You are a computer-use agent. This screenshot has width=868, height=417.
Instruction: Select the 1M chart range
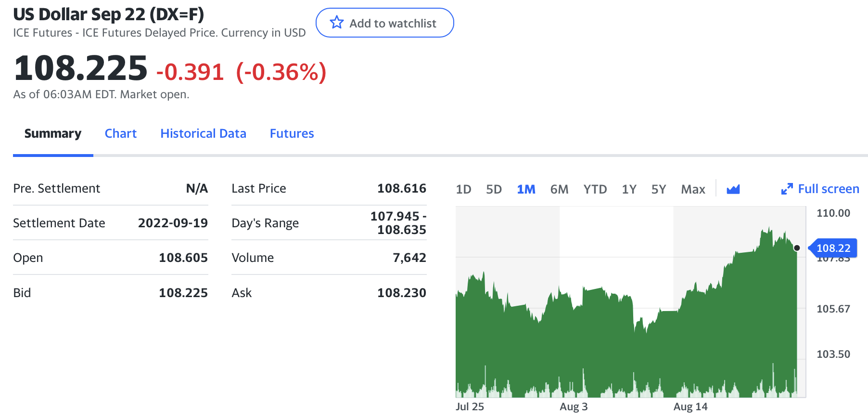pos(526,189)
